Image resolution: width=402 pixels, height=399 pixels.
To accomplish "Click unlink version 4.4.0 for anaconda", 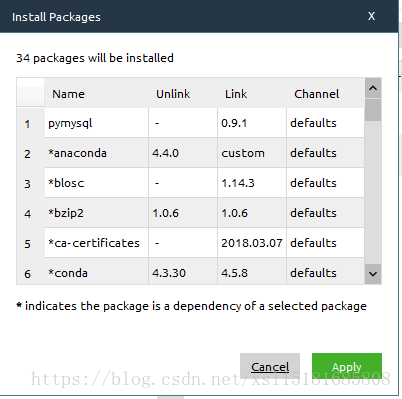I will click(183, 153).
